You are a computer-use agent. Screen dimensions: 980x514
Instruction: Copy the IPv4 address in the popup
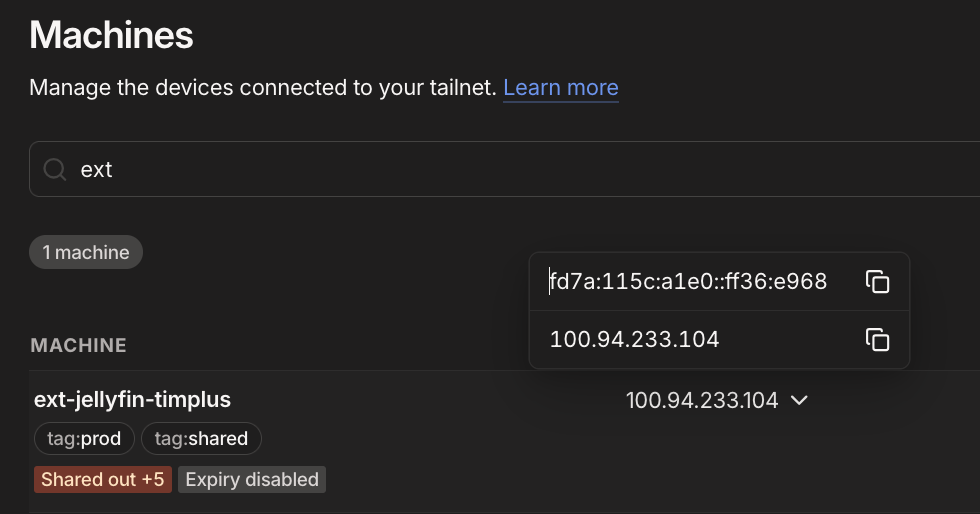[x=877, y=340]
